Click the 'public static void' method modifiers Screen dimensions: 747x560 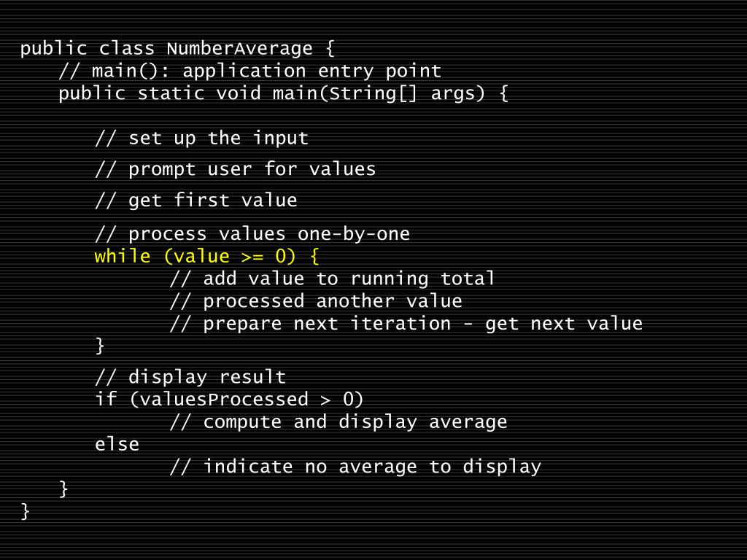point(160,93)
